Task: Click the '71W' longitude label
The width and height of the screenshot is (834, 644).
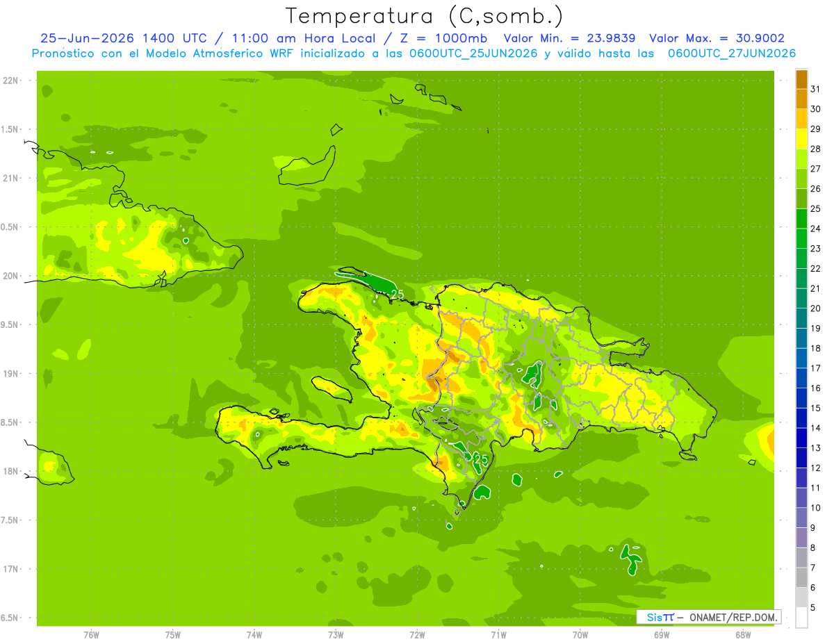Action: coord(498,635)
